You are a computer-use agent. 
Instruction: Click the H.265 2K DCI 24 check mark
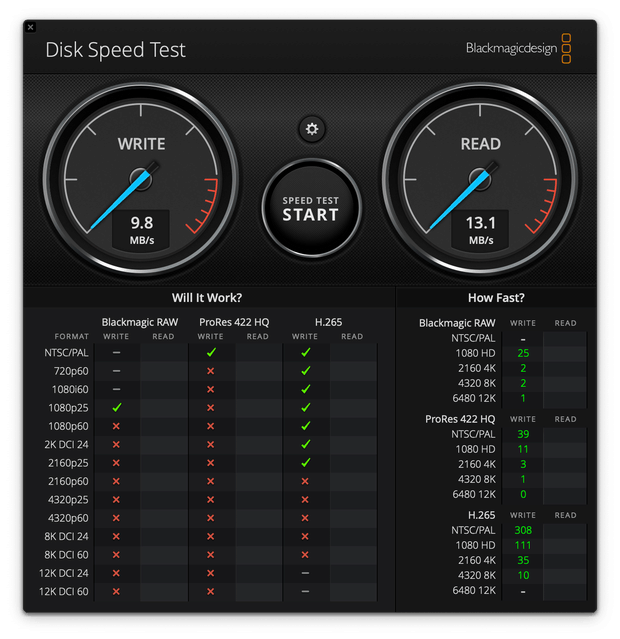[x=305, y=444]
